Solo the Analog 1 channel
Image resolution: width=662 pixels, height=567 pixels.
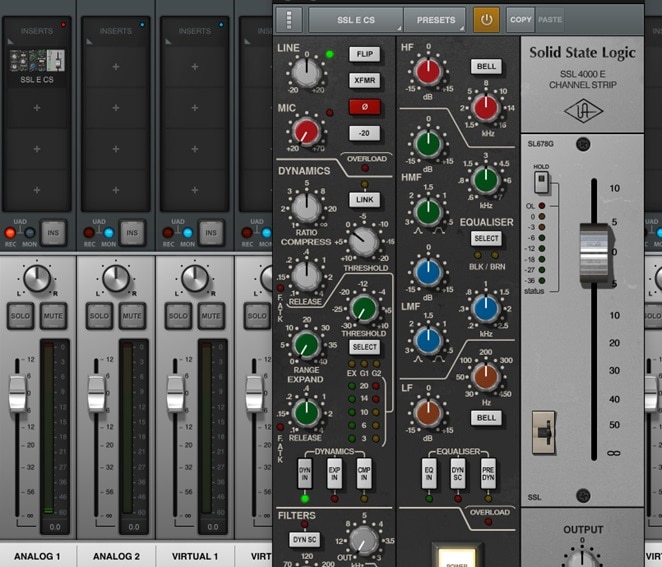coord(21,316)
